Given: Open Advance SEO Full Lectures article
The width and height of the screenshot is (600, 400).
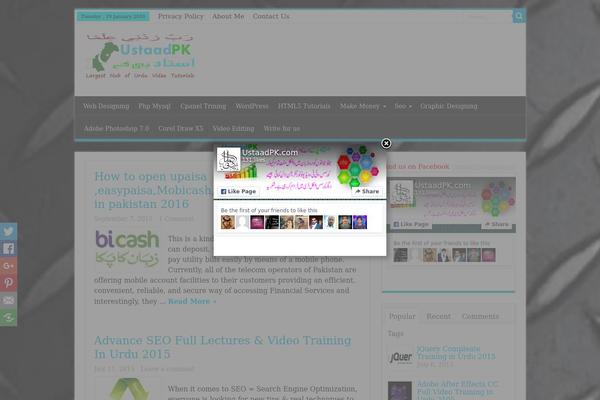Looking at the screenshot, I should point(222,347).
